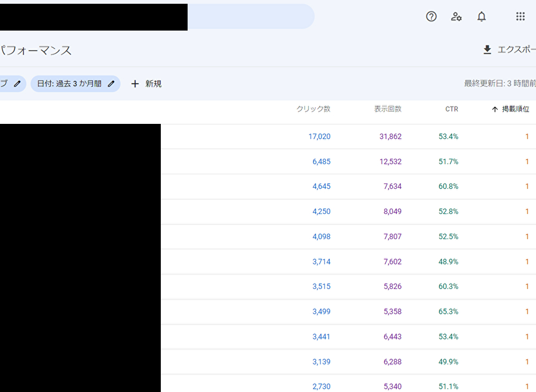Open the Google apps grid menu
The width and height of the screenshot is (536, 392).
(520, 17)
